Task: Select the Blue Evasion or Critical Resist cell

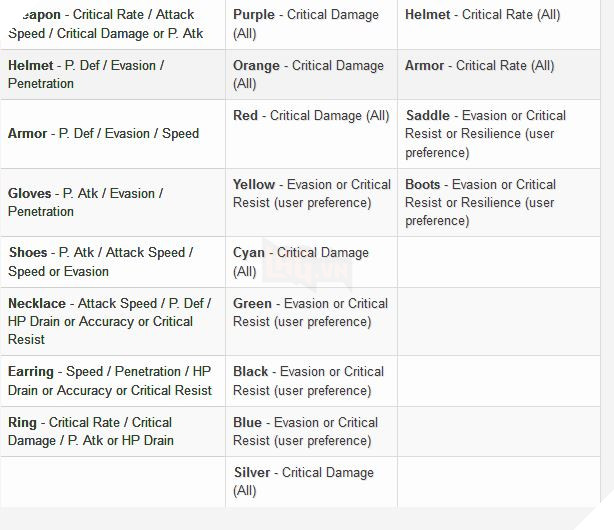Action: click(x=305, y=431)
